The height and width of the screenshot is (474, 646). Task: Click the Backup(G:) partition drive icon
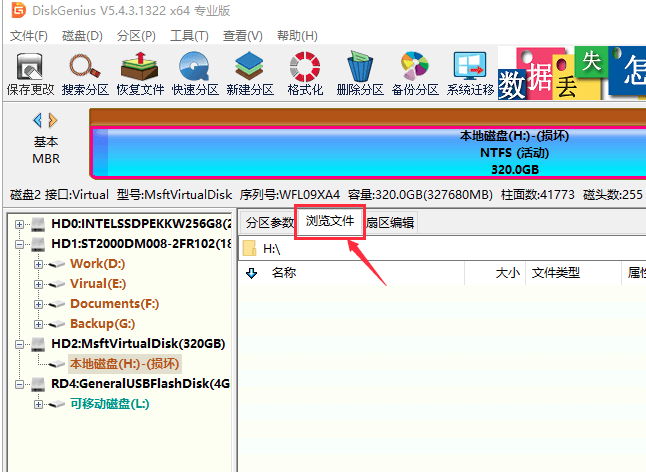coord(57,324)
